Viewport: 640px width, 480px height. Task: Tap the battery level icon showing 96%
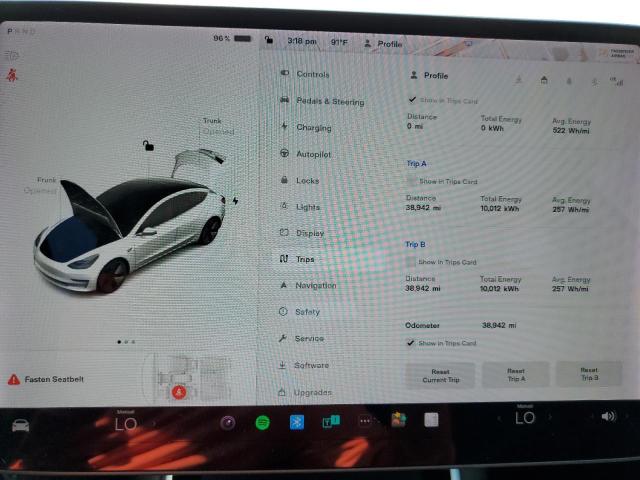tap(242, 38)
